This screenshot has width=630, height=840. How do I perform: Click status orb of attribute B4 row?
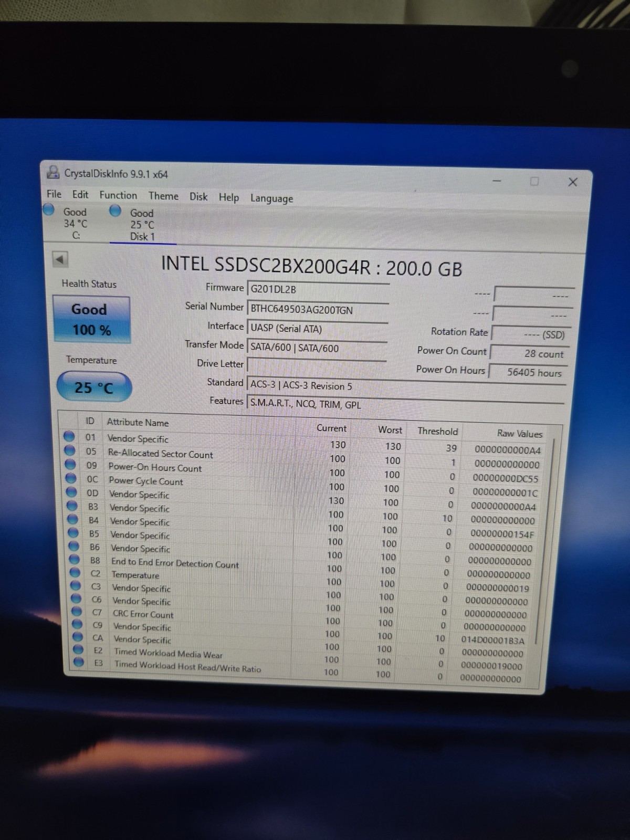point(73,519)
